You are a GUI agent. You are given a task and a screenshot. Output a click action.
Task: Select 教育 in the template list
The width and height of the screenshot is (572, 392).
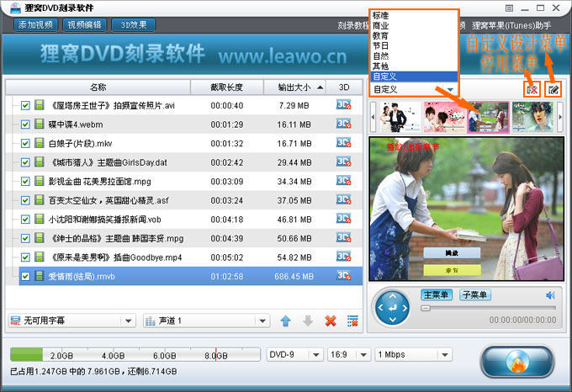click(x=414, y=35)
